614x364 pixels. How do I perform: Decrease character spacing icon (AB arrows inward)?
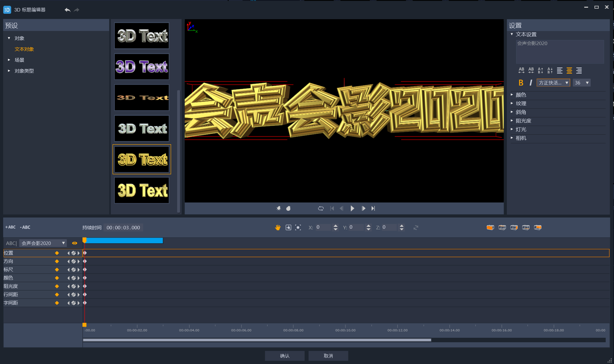[x=531, y=70]
